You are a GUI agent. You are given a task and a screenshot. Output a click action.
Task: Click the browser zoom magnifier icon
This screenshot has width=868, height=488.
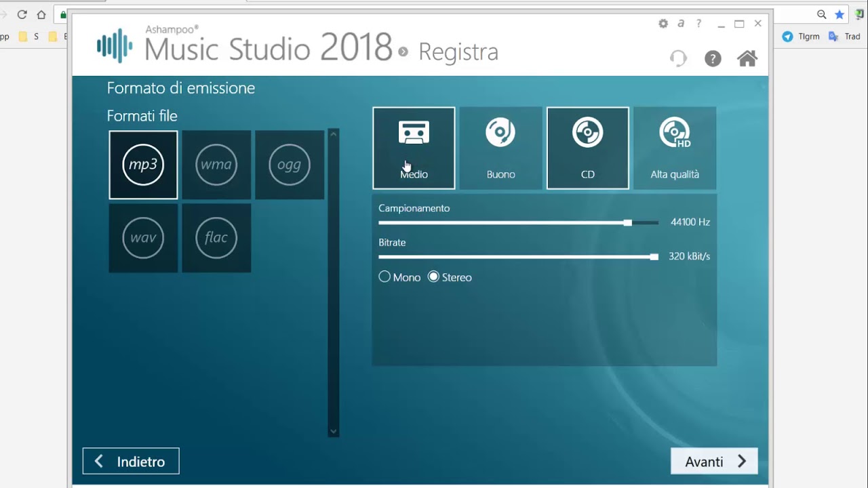click(822, 14)
